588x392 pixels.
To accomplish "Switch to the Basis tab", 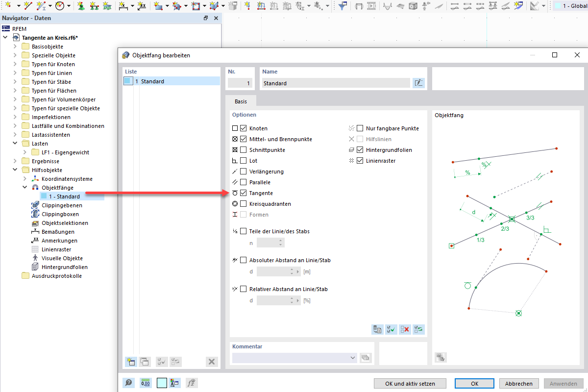I will [x=241, y=101].
